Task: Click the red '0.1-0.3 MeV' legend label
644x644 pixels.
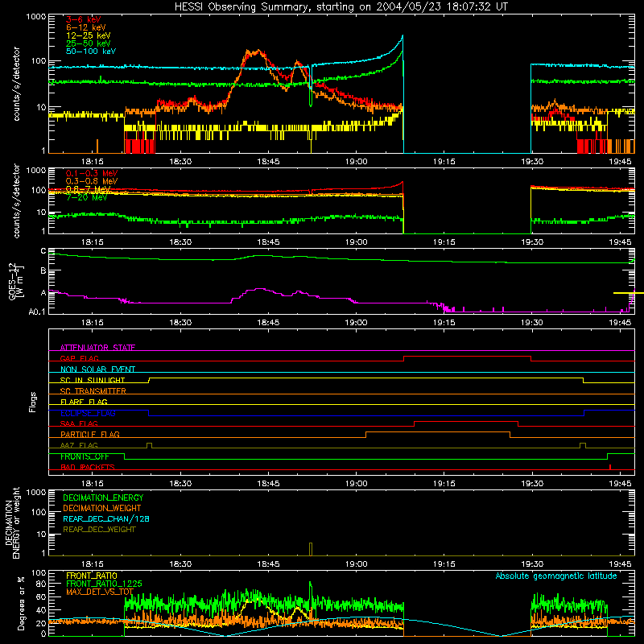Action: tap(92, 173)
